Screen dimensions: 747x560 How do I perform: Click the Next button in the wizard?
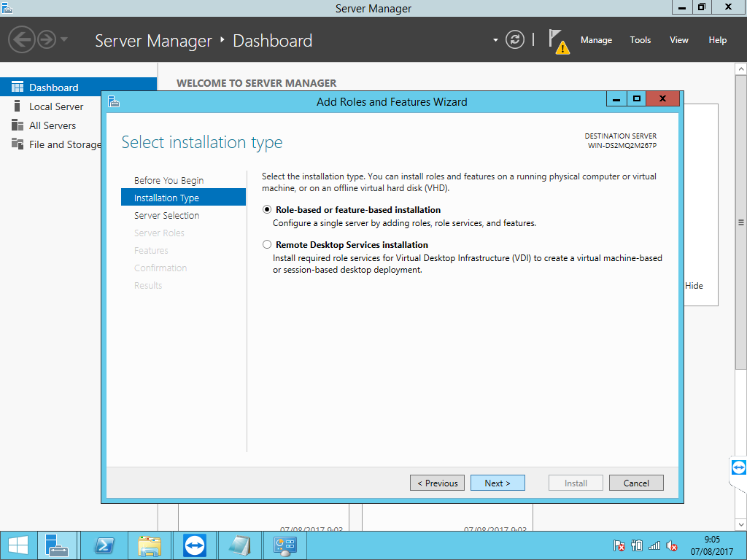(x=498, y=483)
